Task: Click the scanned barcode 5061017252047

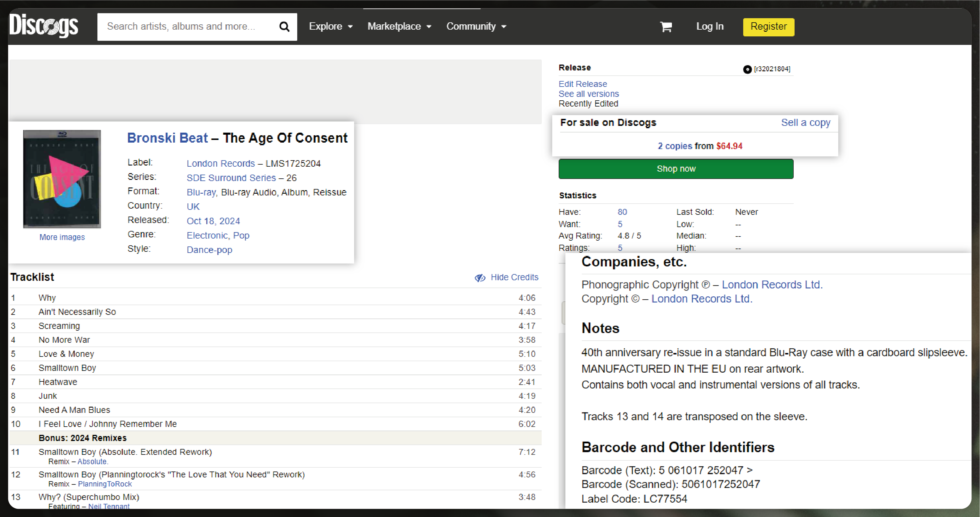Action: pos(721,484)
